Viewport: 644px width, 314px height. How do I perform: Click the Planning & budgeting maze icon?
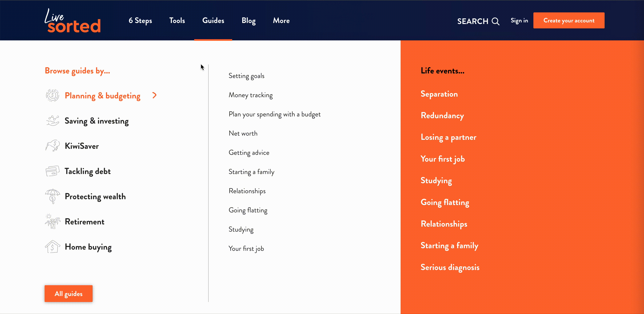[52, 96]
